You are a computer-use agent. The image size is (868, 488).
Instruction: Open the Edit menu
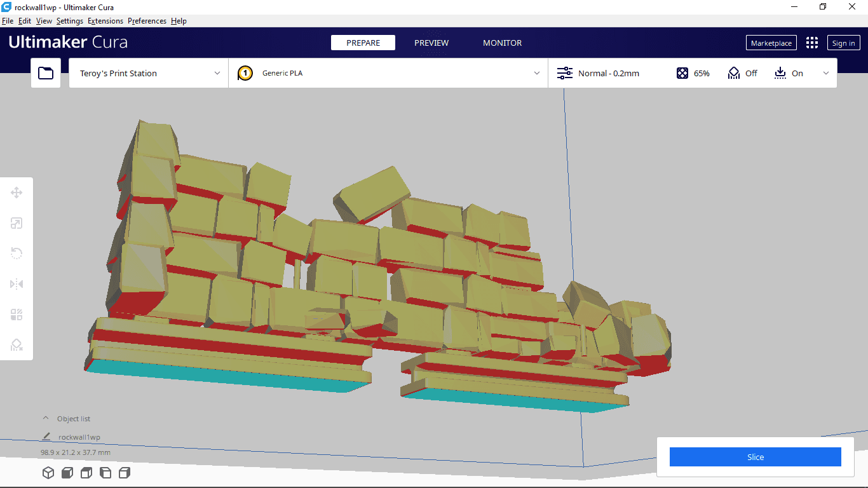tap(25, 21)
